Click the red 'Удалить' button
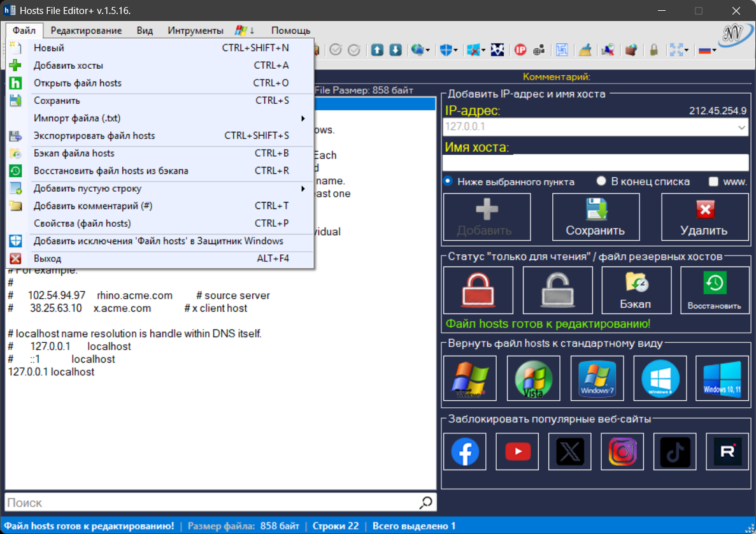 tap(705, 217)
